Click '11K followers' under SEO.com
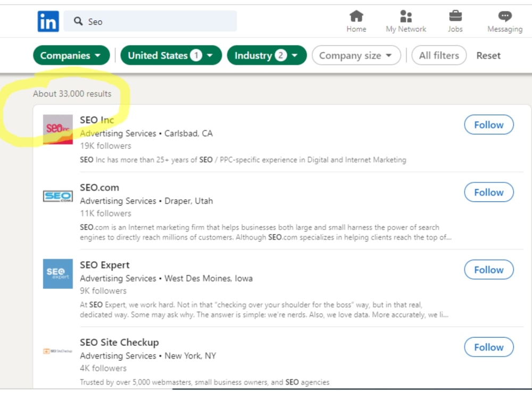 (x=105, y=213)
